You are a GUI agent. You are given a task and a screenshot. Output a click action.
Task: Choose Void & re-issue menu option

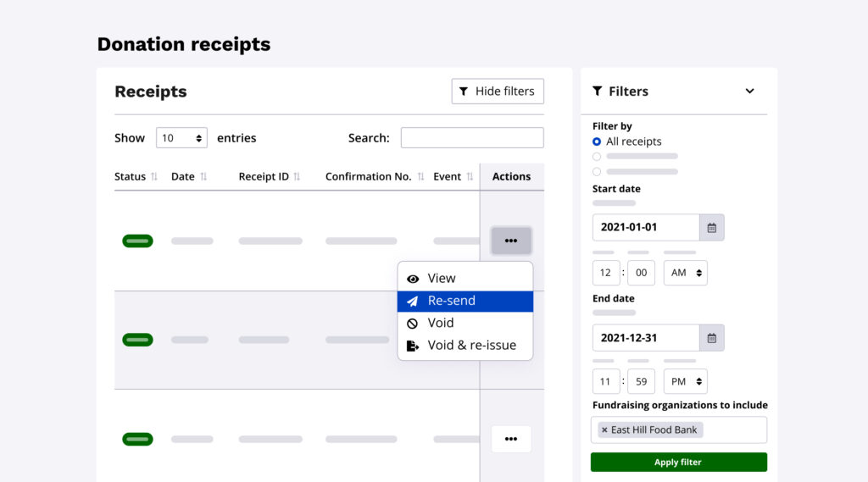pos(465,346)
